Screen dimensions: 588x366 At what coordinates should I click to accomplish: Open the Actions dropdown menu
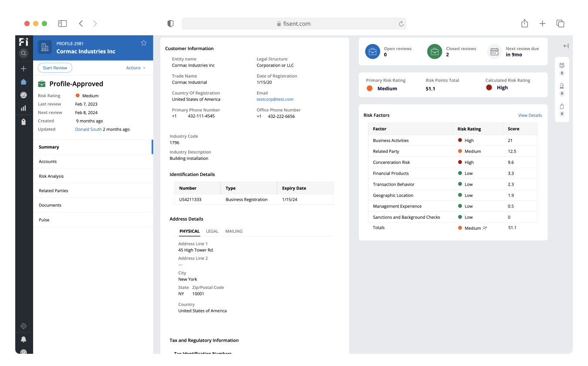click(x=135, y=68)
